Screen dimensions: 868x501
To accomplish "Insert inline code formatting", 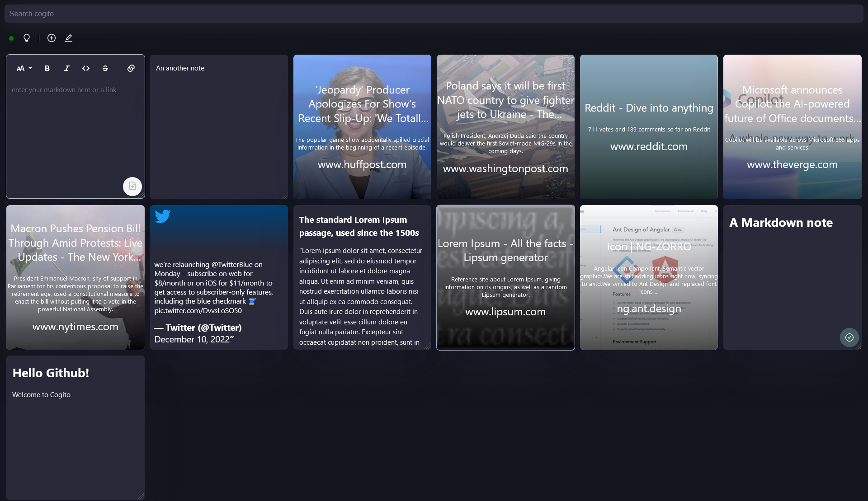I will 86,68.
